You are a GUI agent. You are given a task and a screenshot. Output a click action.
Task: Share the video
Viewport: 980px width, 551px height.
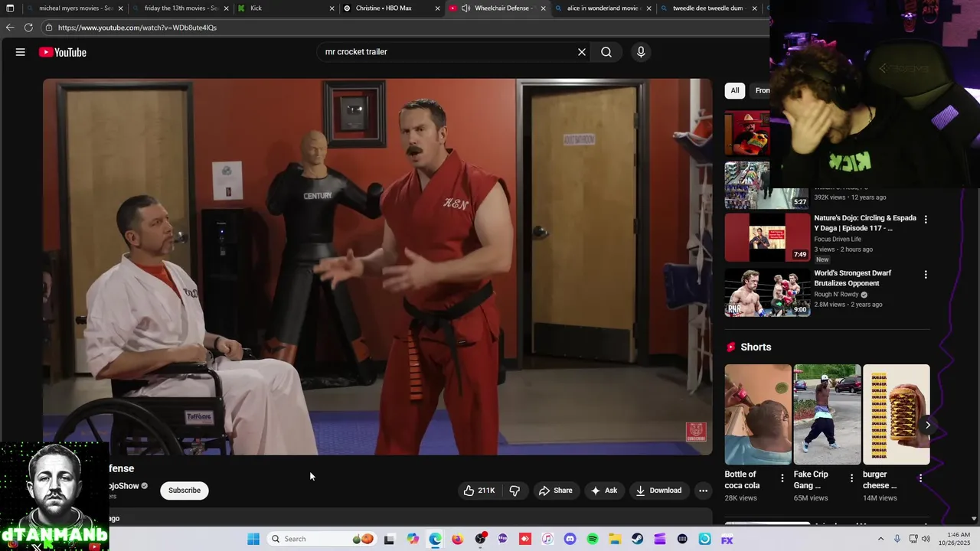(x=556, y=491)
